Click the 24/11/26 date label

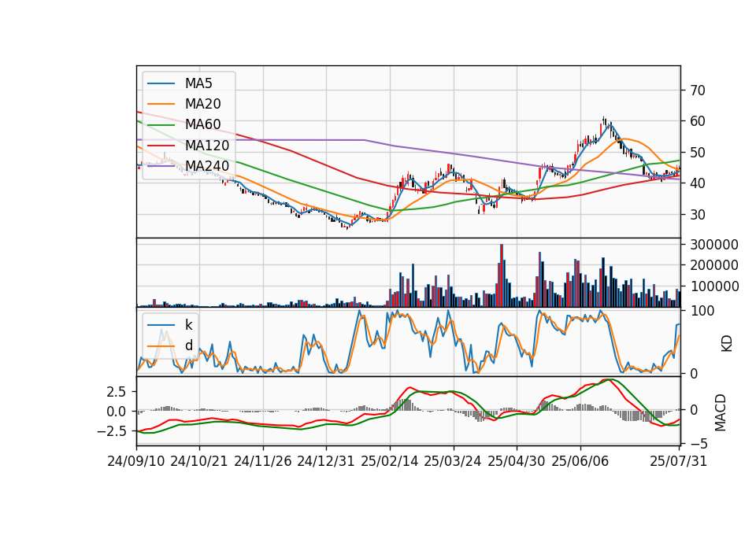coord(263,461)
